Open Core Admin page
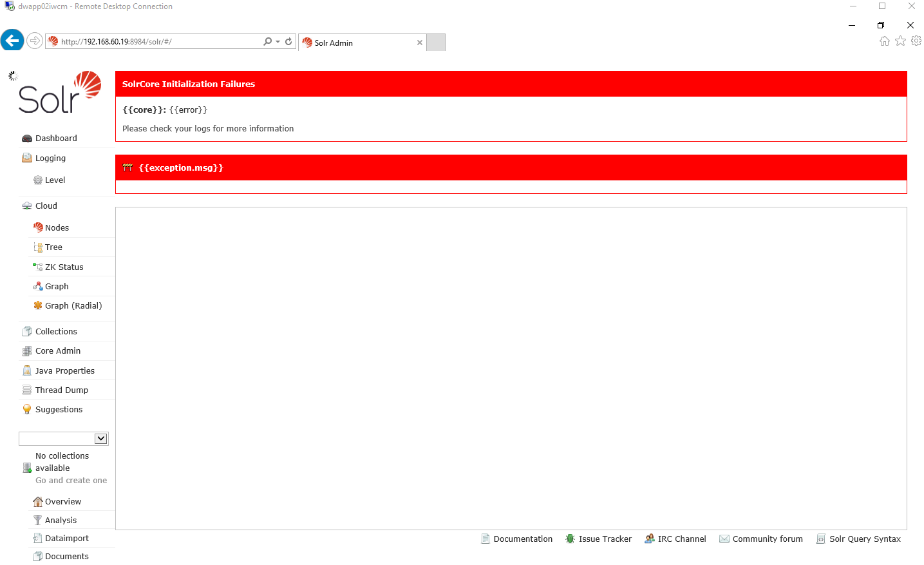 pos(58,351)
